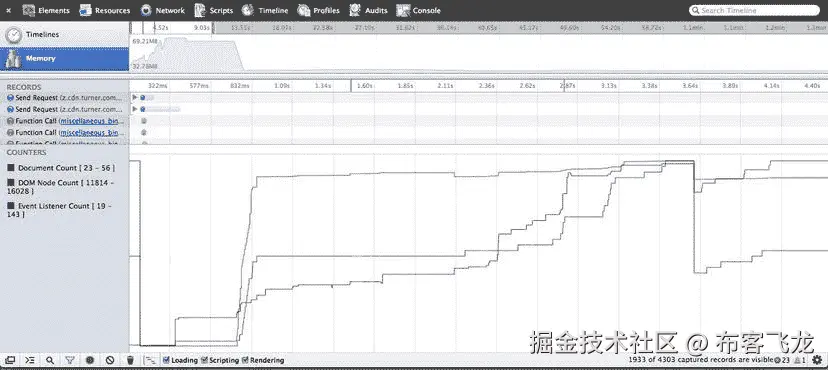
Task: Click the magnifier search icon in bottom toolbar
Action: (x=50, y=360)
